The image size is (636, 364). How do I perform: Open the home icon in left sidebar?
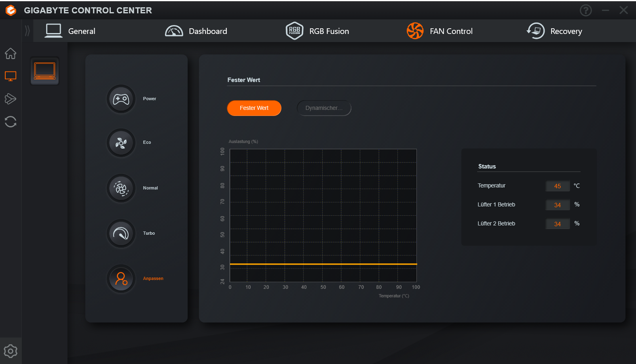point(11,53)
